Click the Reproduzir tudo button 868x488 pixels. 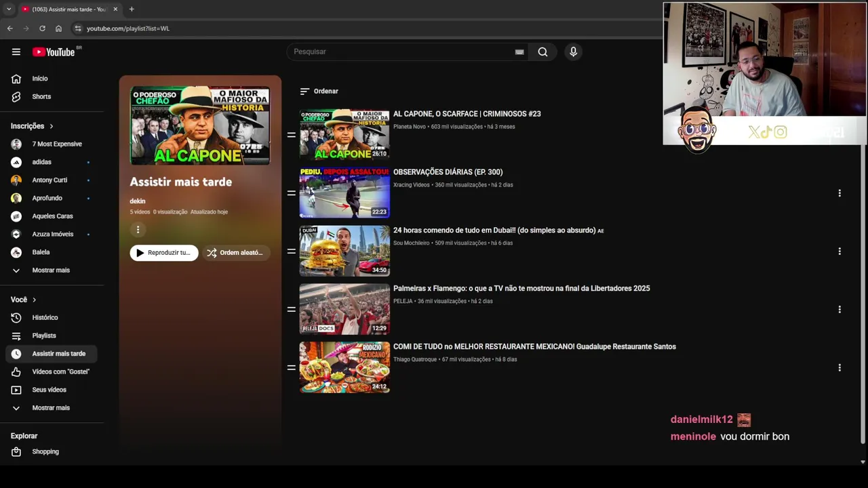(x=164, y=253)
